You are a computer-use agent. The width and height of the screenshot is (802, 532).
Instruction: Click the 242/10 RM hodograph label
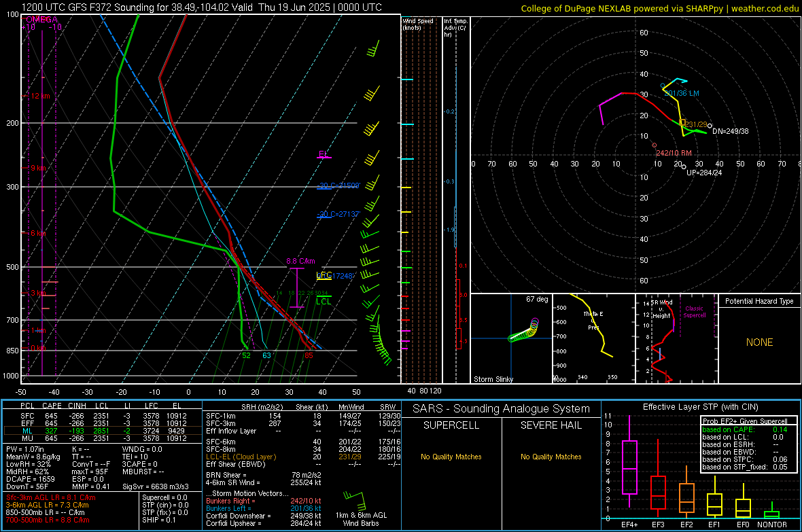(x=674, y=153)
